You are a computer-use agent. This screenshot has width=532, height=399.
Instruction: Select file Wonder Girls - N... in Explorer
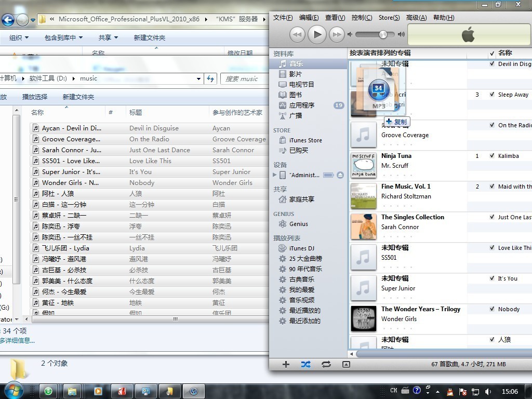coord(71,182)
